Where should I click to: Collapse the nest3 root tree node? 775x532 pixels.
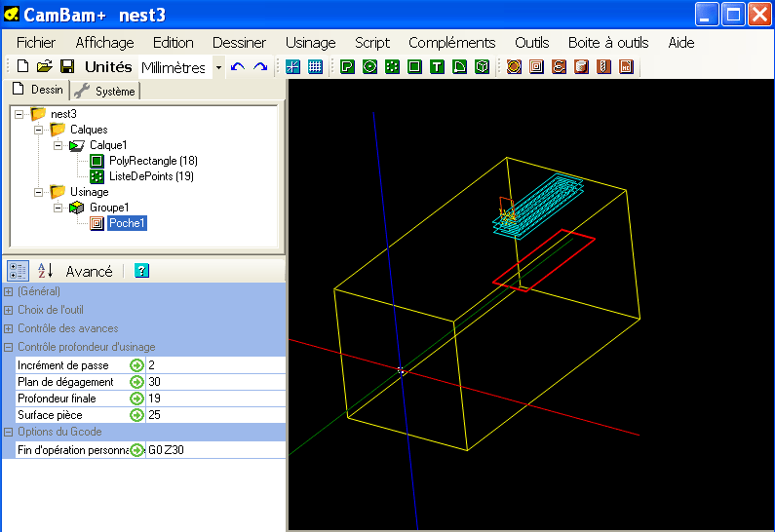pos(19,114)
